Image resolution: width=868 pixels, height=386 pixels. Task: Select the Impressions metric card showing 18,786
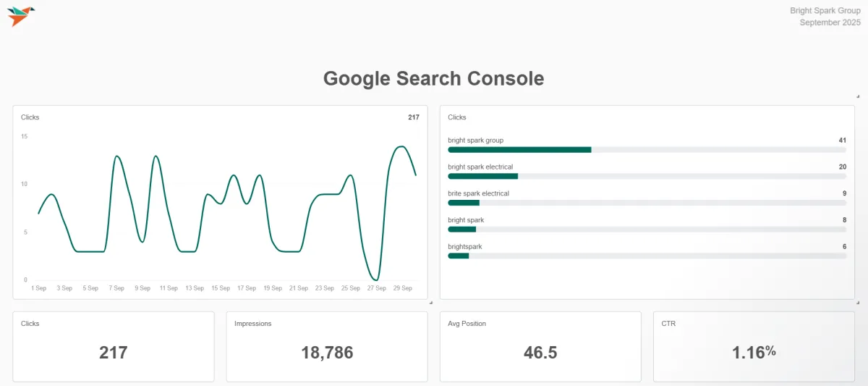tap(327, 347)
